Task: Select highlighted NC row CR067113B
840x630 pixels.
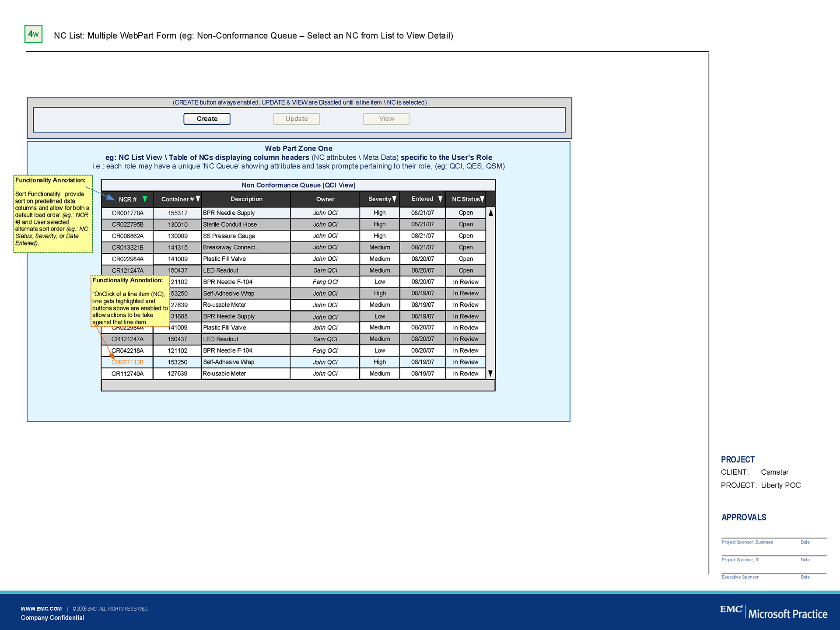Action: click(127, 362)
